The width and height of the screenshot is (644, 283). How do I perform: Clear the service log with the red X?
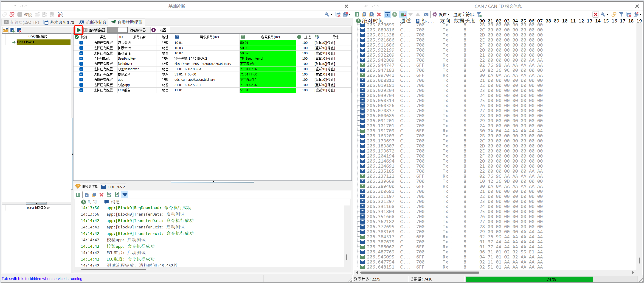101,194
